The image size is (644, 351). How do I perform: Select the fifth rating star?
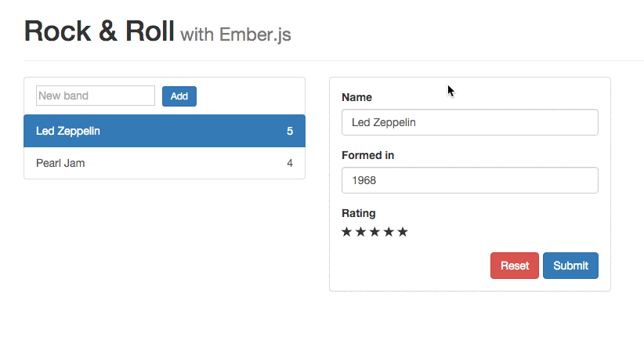(x=403, y=232)
